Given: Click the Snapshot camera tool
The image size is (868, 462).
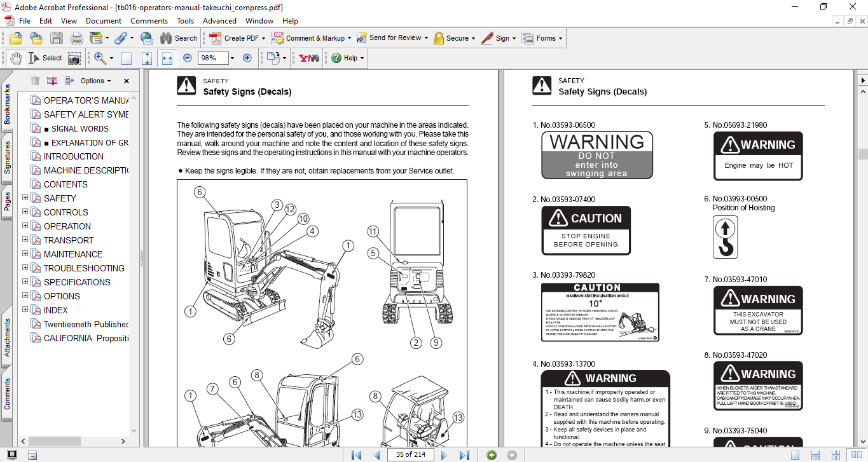Looking at the screenshot, I should pos(74,58).
